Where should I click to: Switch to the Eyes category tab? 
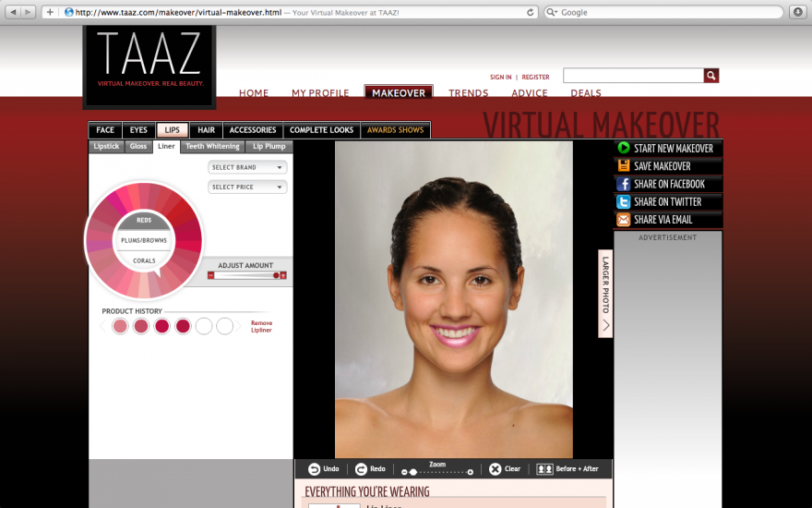(x=138, y=130)
